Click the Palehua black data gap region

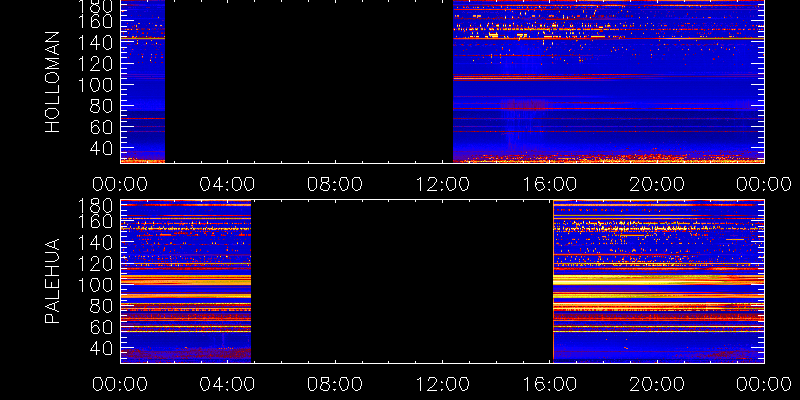coord(402,281)
